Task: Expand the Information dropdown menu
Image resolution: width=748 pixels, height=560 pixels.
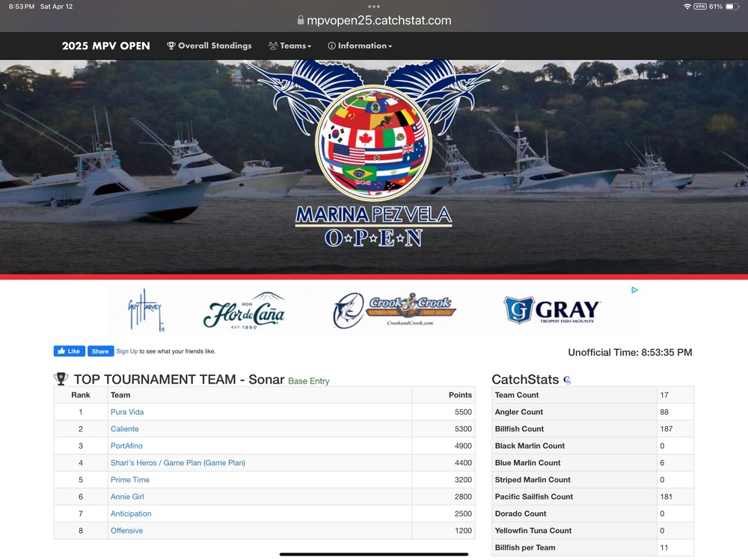Action: 360,46
